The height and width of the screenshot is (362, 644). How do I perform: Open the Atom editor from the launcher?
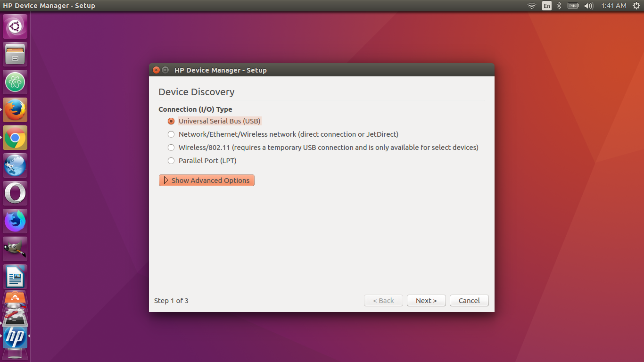click(x=15, y=82)
